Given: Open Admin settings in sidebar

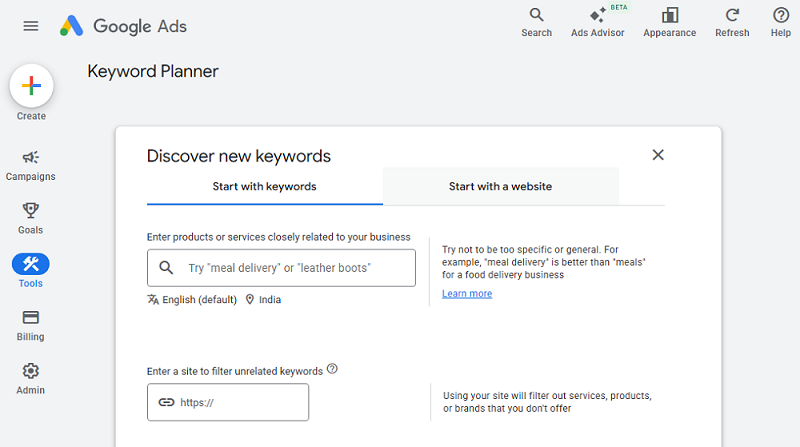Looking at the screenshot, I should pos(31,379).
